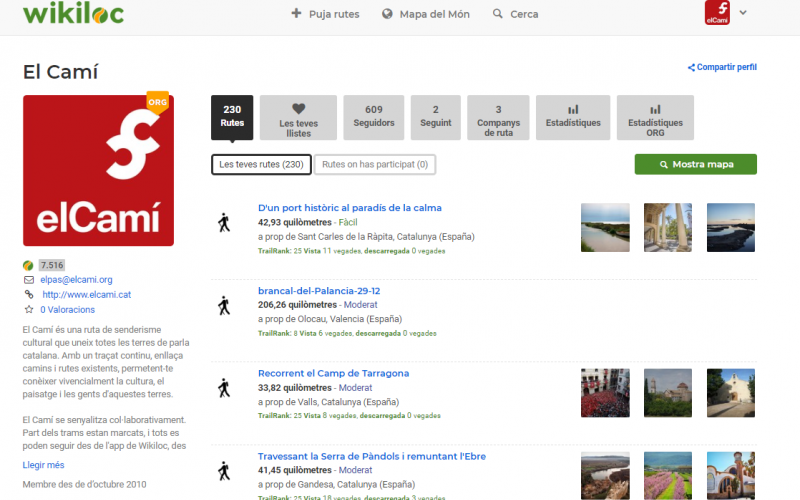The width and height of the screenshot is (800, 500).
Task: Click 'Membre des de d'octubre 2010' text
Action: click(84, 484)
